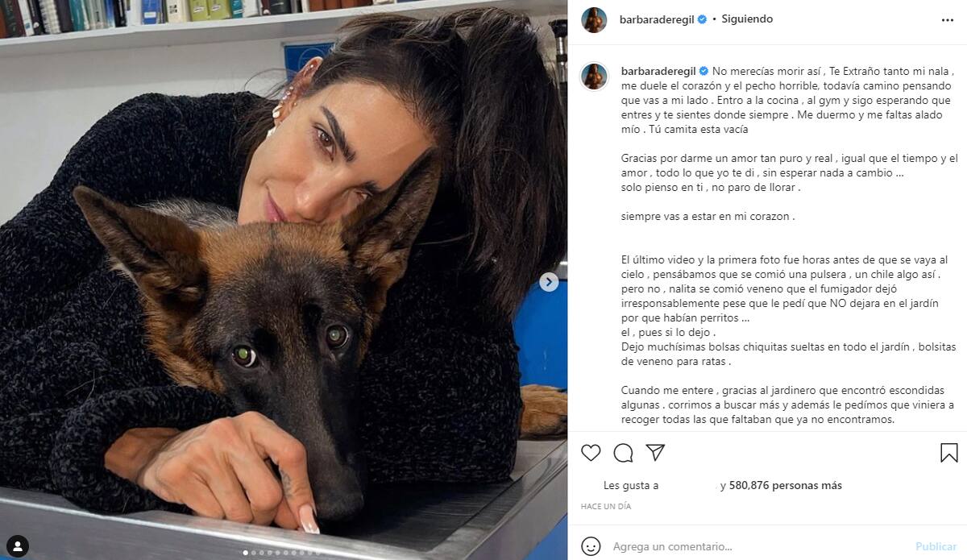Go to next photo with carousel arrow
The image size is (967, 560).
(x=549, y=282)
